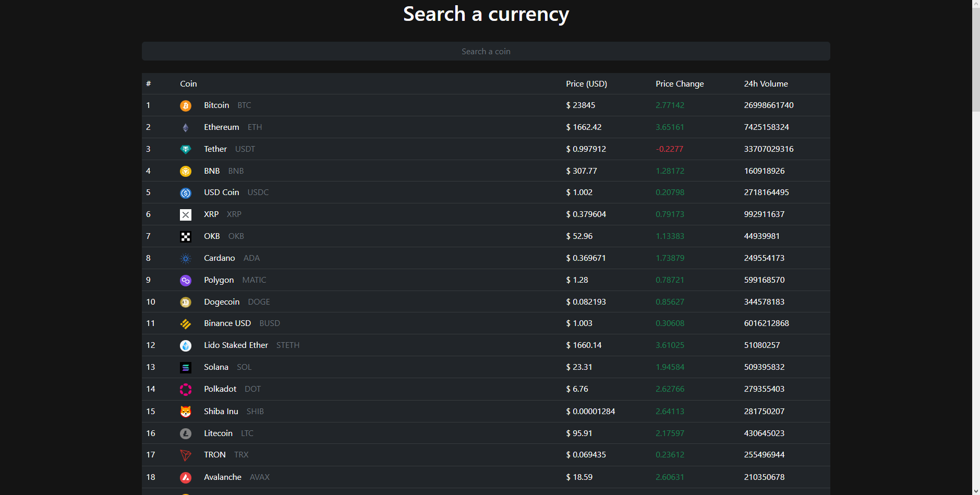Click the Lido Staked Ether name
The height and width of the screenshot is (495, 980).
pyautogui.click(x=236, y=345)
